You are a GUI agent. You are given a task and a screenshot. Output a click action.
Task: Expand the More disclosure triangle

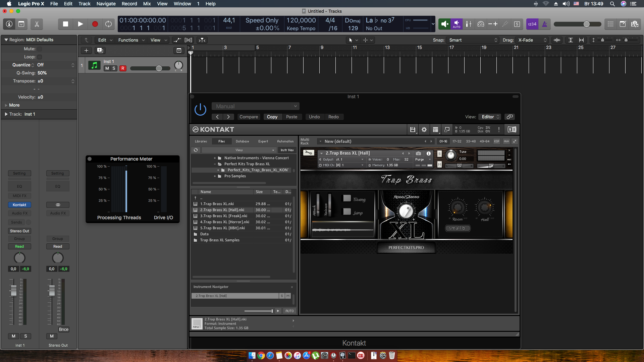pyautogui.click(x=6, y=105)
